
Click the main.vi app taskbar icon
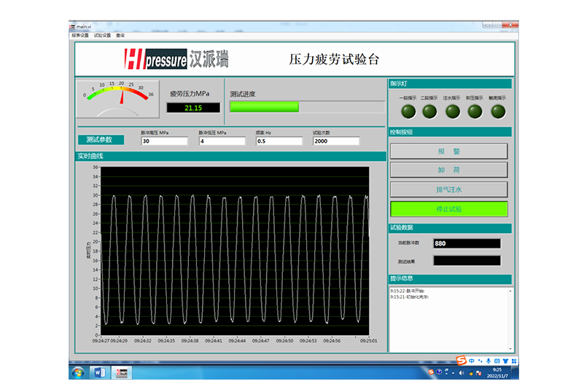pos(122,372)
